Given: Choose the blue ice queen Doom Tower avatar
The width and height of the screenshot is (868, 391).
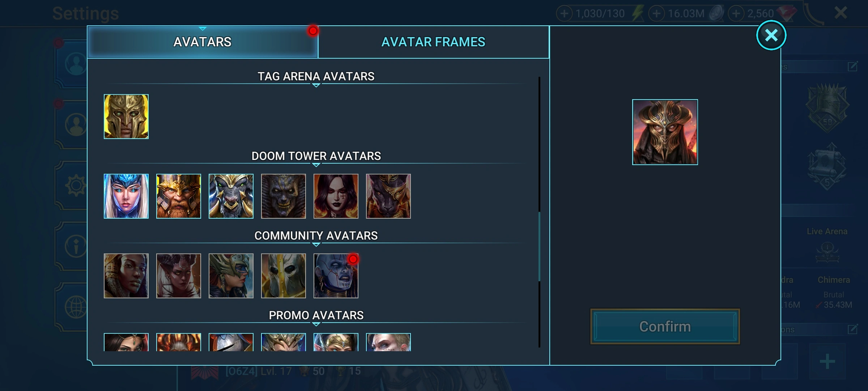Looking at the screenshot, I should click(x=126, y=196).
